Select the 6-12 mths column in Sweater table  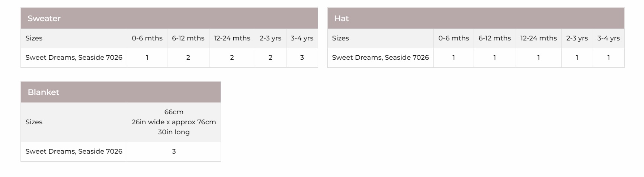pyautogui.click(x=188, y=38)
